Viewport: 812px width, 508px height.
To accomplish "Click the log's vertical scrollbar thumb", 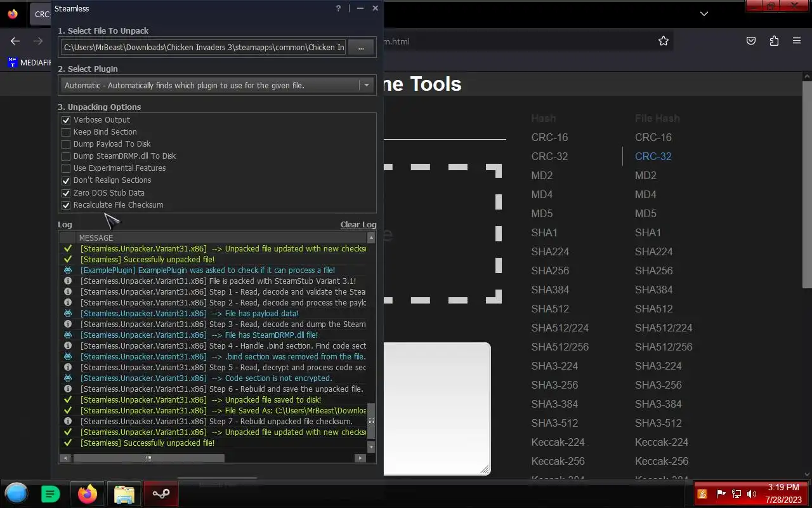I will pos(371,420).
